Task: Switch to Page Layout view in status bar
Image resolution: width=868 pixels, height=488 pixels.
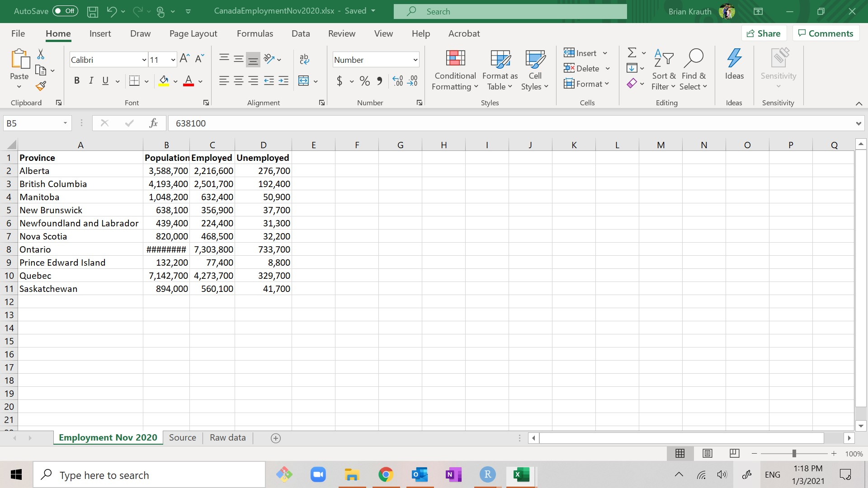Action: point(708,453)
